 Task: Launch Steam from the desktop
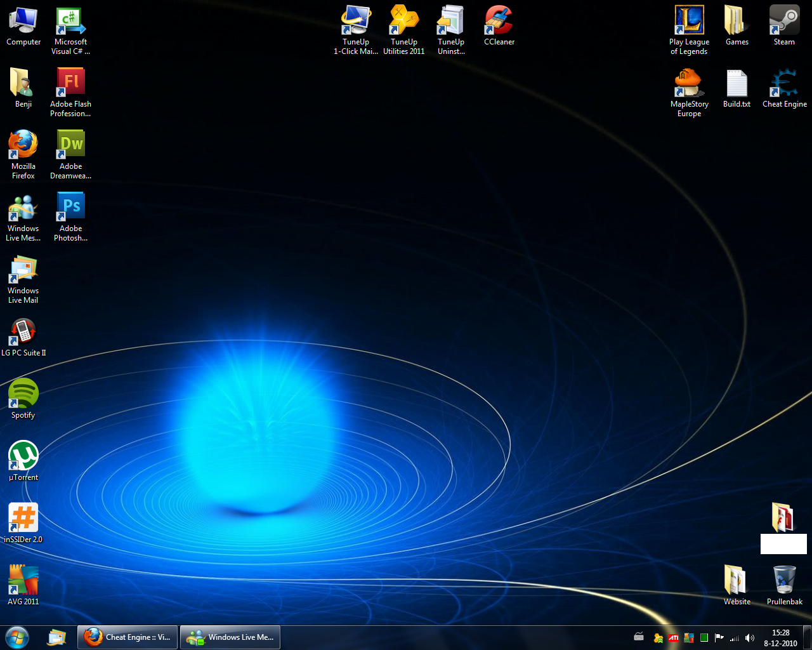(x=784, y=22)
